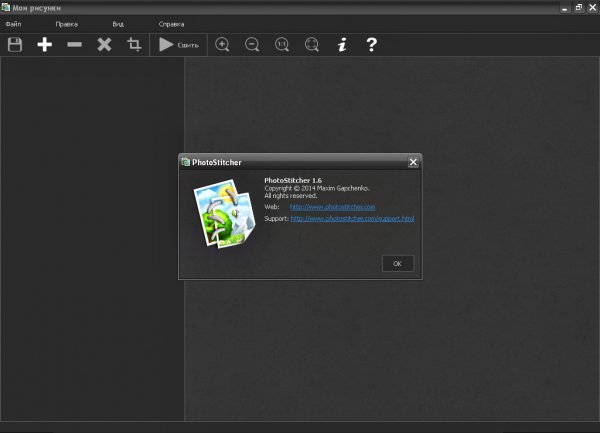
Task: Open the photostitcher.com web link
Action: (333, 207)
